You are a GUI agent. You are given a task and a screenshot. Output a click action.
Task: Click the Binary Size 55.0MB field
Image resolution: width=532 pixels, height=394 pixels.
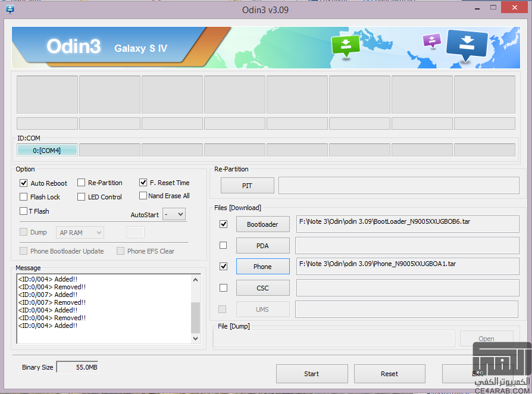(x=78, y=367)
